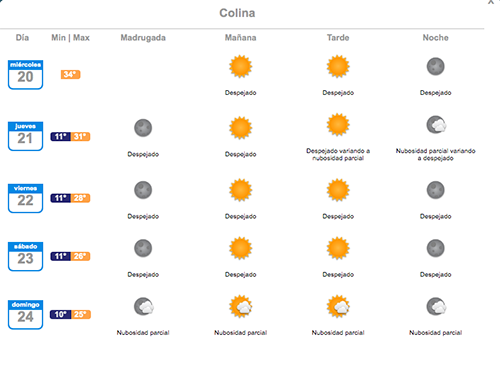Click the jueves 21 calendar icon

pos(25,136)
